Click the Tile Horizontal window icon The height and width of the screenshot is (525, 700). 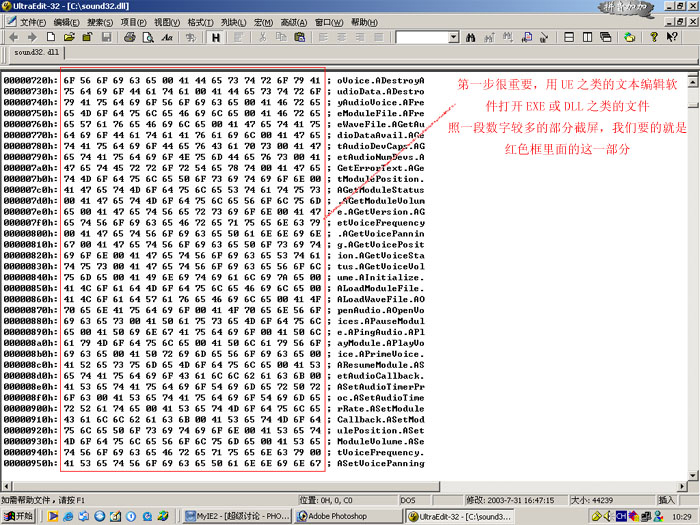pyautogui.click(x=569, y=38)
